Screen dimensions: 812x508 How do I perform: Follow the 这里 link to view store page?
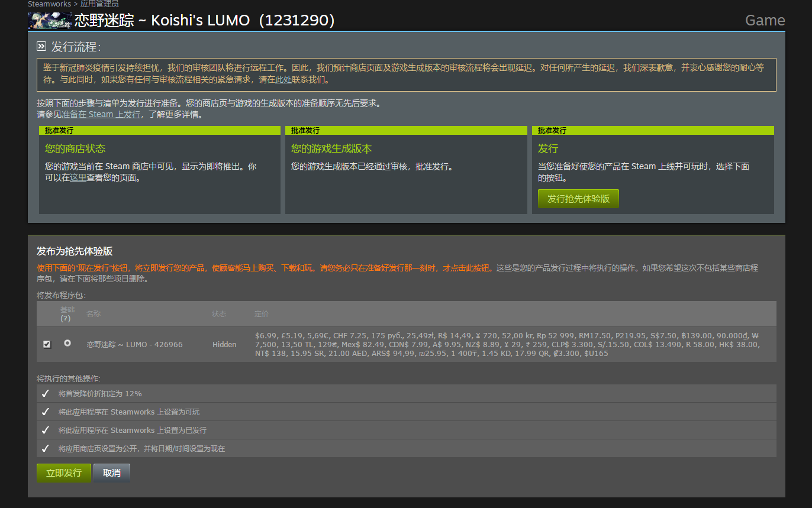tap(78, 177)
